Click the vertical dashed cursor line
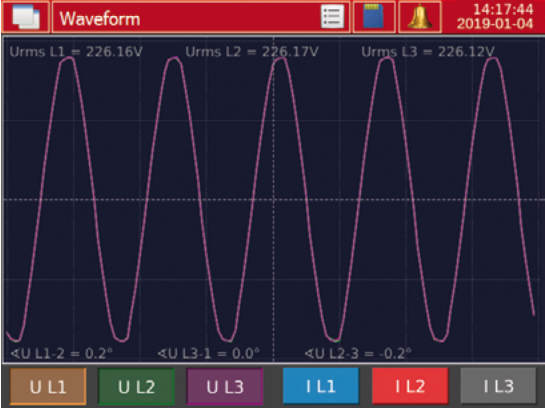Viewport: 545px width, 408px height. 274,200
